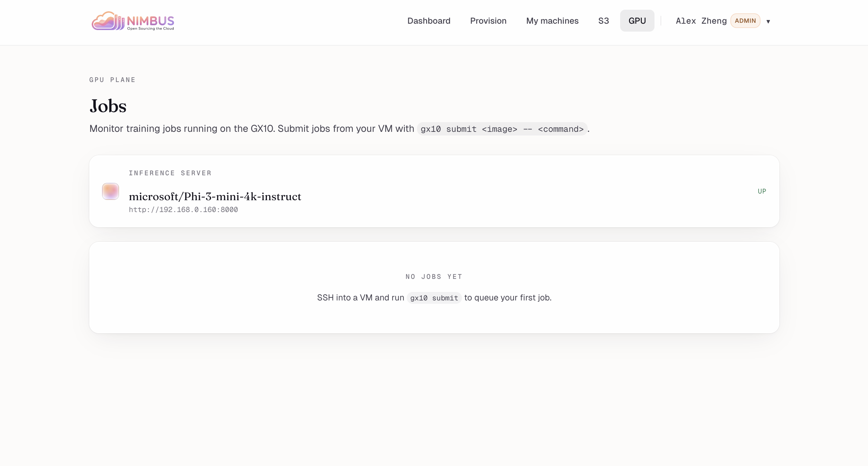Click the gx10 submit image command snippet
This screenshot has width=868, height=466.
tap(502, 129)
